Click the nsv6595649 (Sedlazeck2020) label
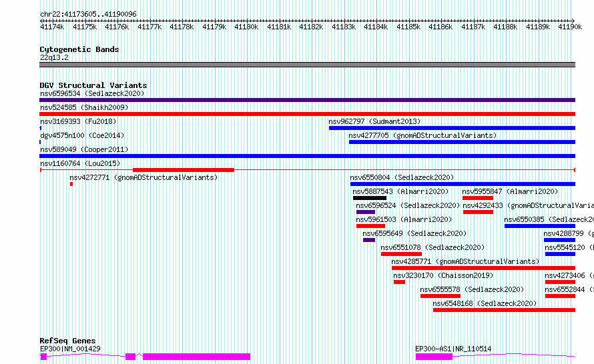The height and width of the screenshot is (364, 594). [x=414, y=233]
